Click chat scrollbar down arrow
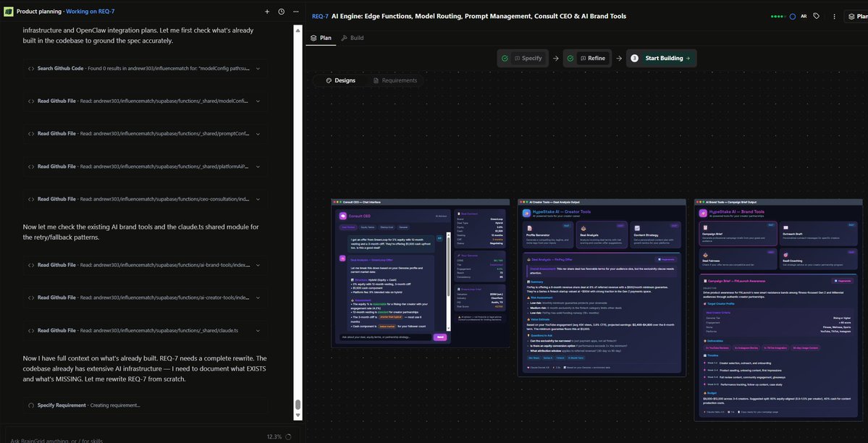Viewport: 868px width, 443px height. [x=298, y=415]
